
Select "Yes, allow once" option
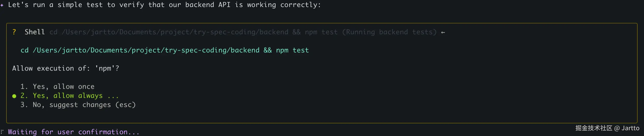pyautogui.click(x=64, y=87)
